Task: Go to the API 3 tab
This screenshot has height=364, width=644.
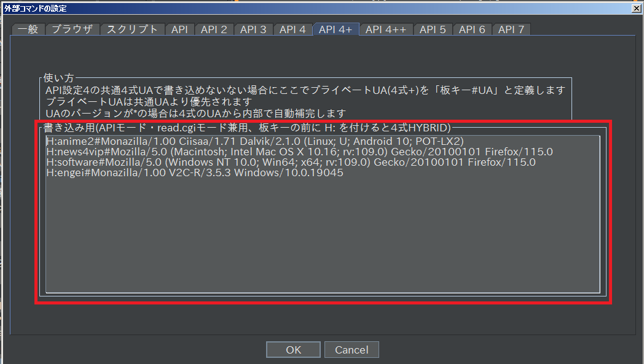Action: pyautogui.click(x=253, y=29)
